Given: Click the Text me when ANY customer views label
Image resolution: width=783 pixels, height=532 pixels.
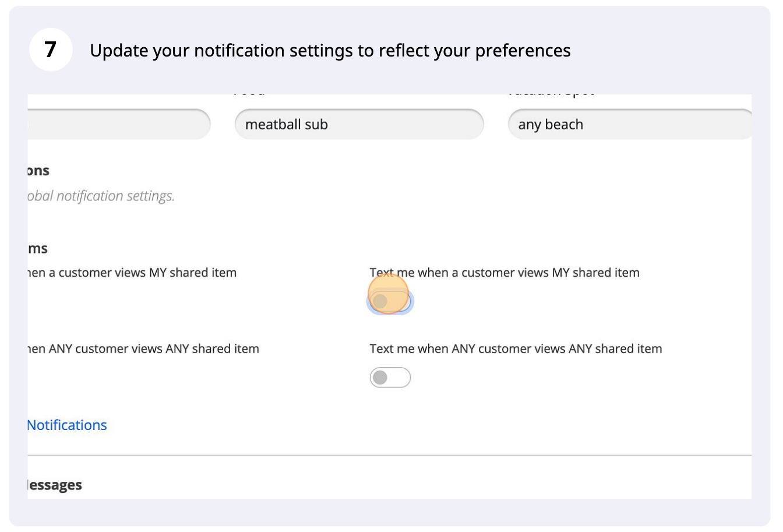Looking at the screenshot, I should click(x=516, y=348).
